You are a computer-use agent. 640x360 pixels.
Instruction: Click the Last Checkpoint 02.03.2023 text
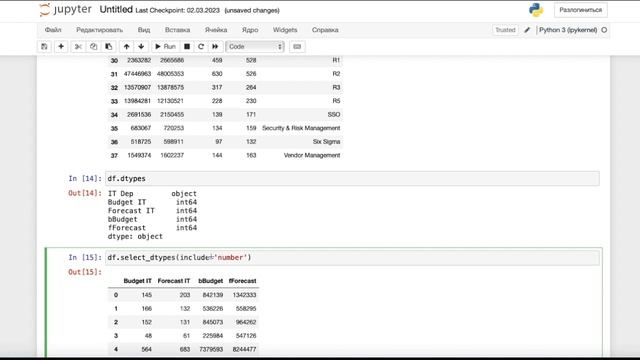pyautogui.click(x=177, y=10)
